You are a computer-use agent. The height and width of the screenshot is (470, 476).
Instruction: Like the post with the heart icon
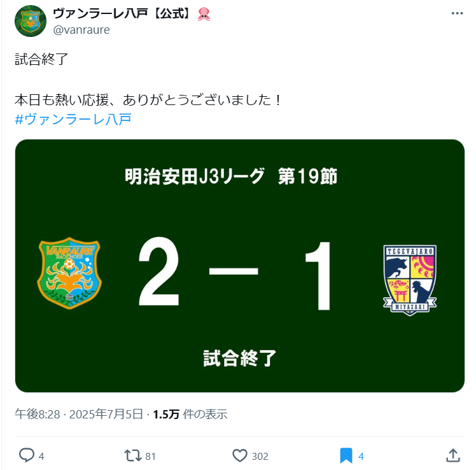pos(240,455)
